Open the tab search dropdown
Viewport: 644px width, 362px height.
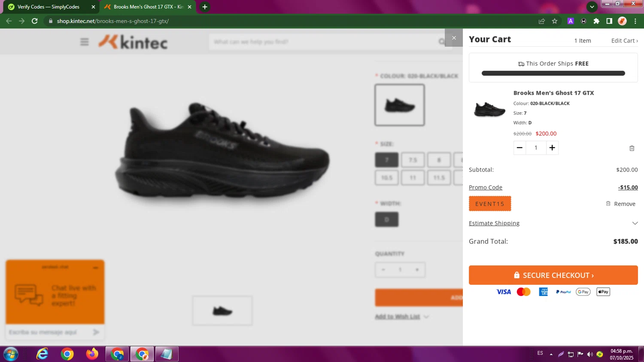pos(592,7)
